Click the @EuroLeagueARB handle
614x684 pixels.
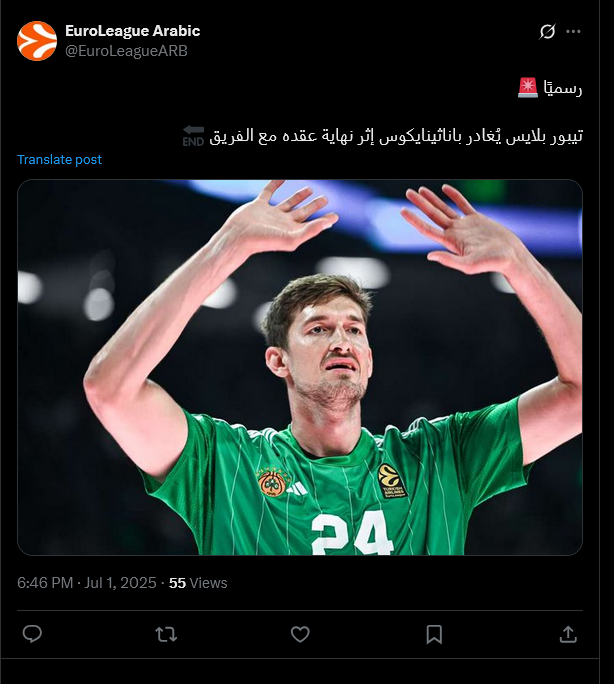tap(126, 51)
